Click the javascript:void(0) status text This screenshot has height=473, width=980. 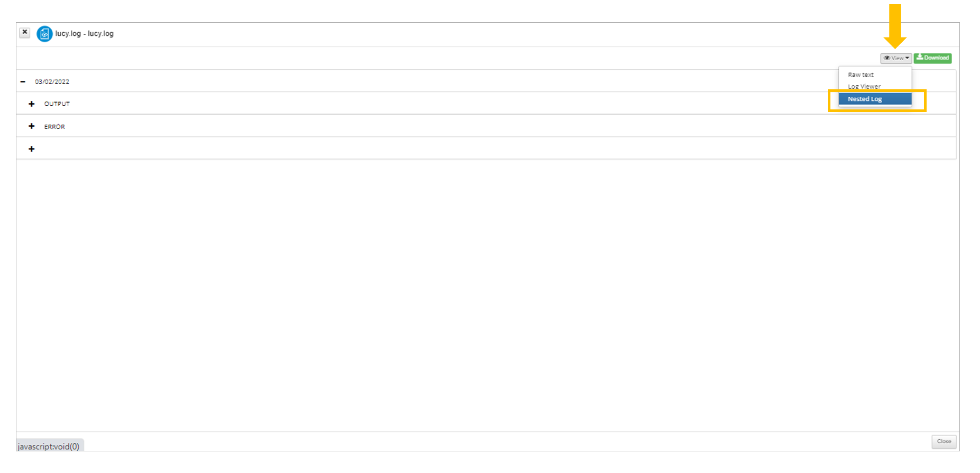point(49,447)
